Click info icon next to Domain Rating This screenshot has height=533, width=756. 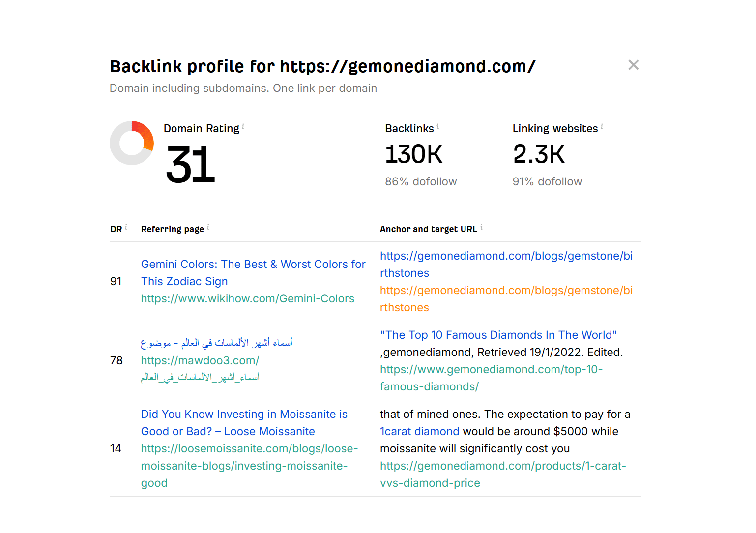click(x=243, y=127)
